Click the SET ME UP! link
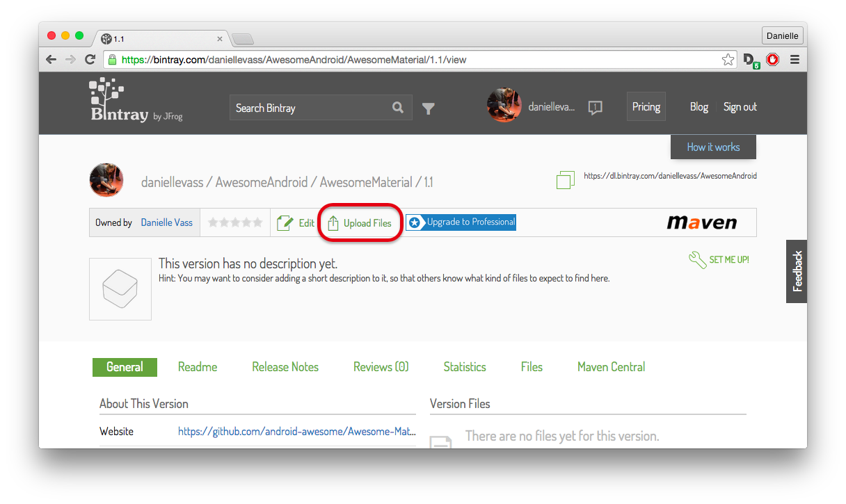The width and height of the screenshot is (846, 504). 729,260
